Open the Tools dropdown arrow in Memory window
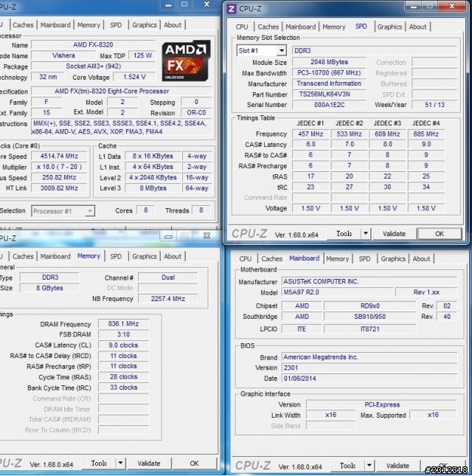Screen dimensions: 472x476 pyautogui.click(x=120, y=463)
